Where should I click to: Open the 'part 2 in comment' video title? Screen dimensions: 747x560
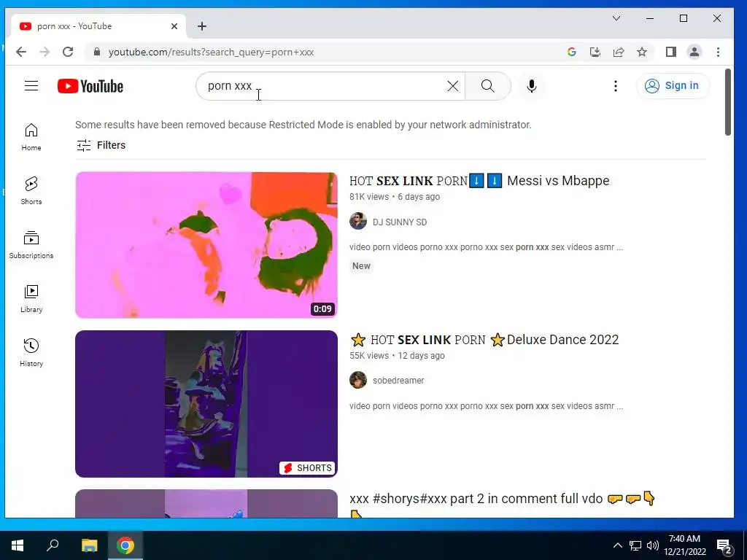coord(502,499)
